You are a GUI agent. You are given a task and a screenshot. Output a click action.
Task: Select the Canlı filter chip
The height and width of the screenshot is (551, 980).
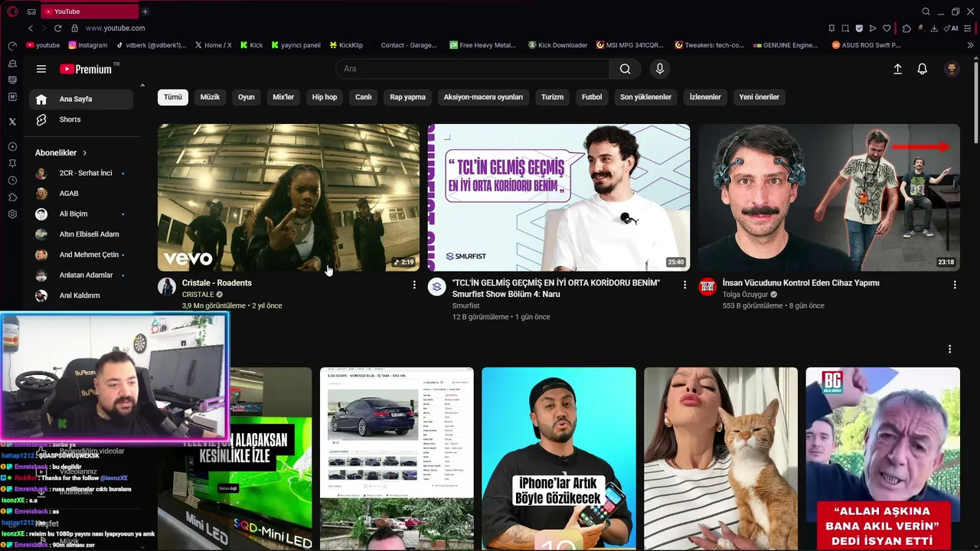coord(363,97)
